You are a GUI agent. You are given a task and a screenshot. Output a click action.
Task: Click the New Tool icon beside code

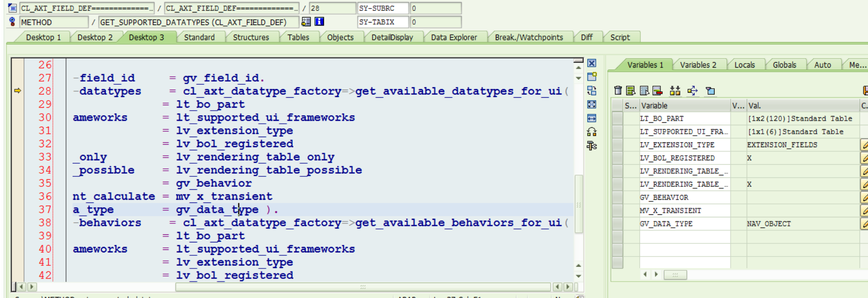(592, 77)
